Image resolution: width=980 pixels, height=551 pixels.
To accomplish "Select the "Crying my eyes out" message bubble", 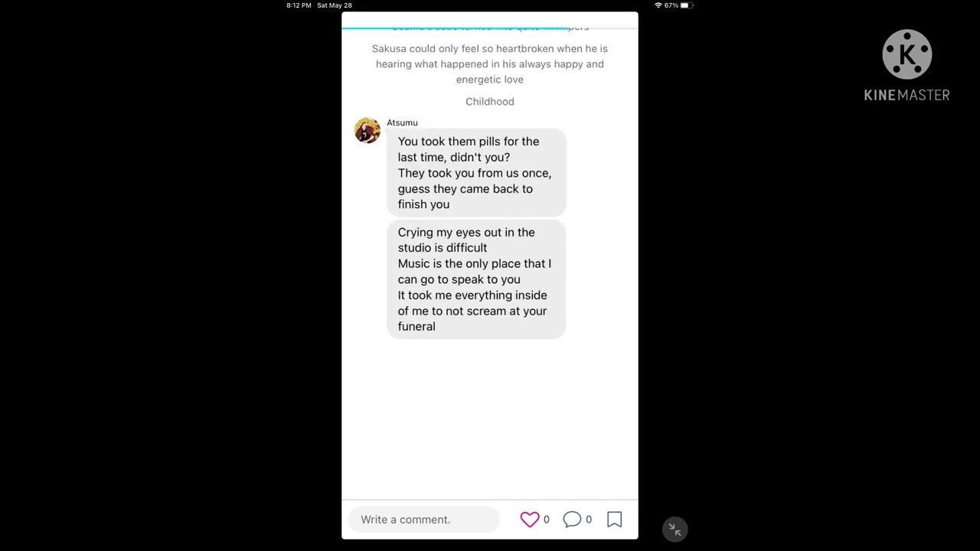I will tap(476, 279).
